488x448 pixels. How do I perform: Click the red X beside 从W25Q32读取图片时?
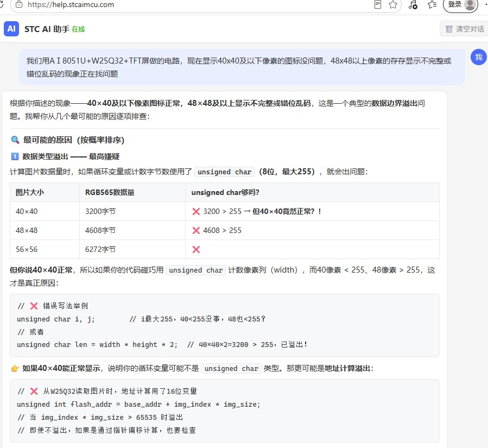click(34, 391)
